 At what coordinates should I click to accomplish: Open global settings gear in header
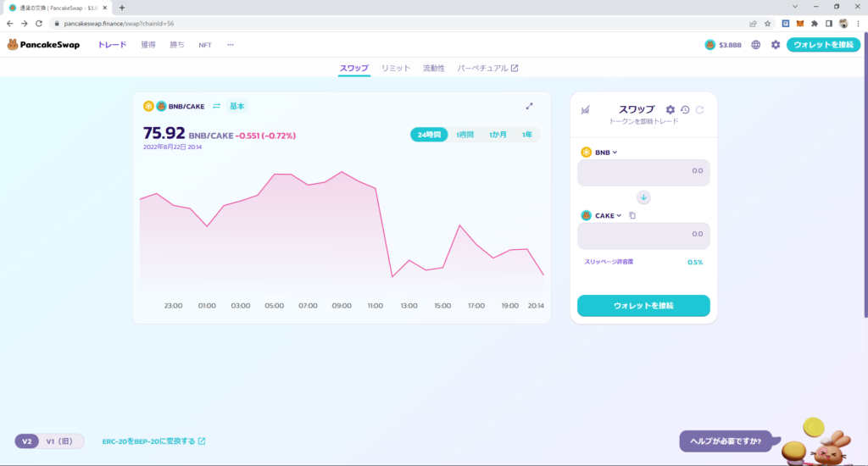click(776, 45)
